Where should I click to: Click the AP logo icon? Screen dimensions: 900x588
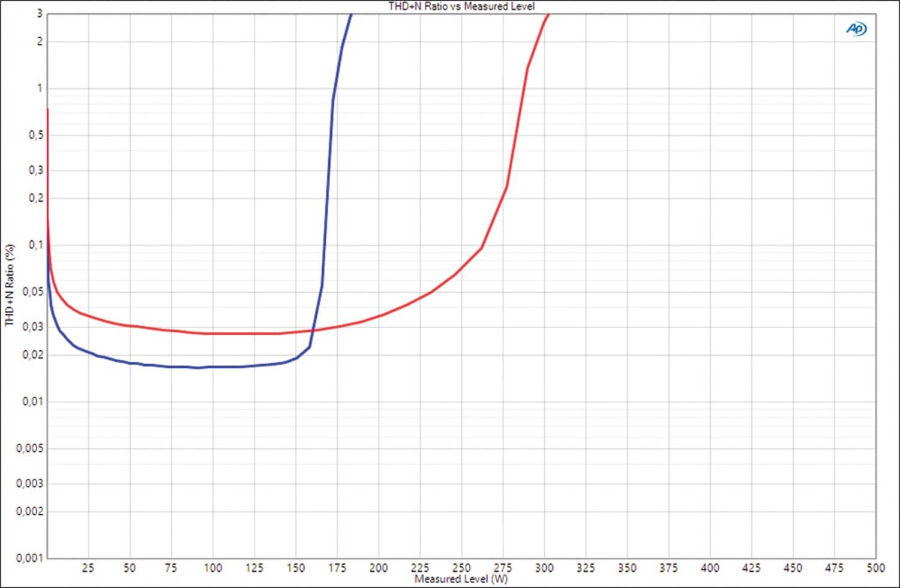tap(856, 29)
